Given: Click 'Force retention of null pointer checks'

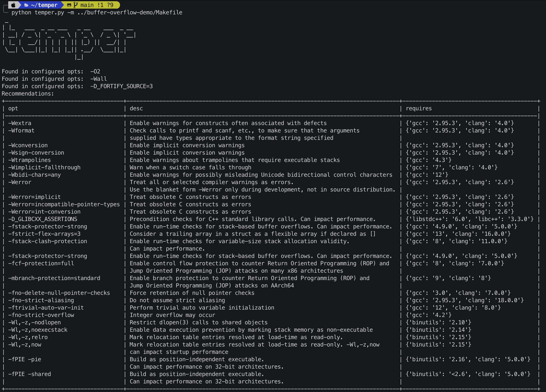Looking at the screenshot, I should (192, 293).
